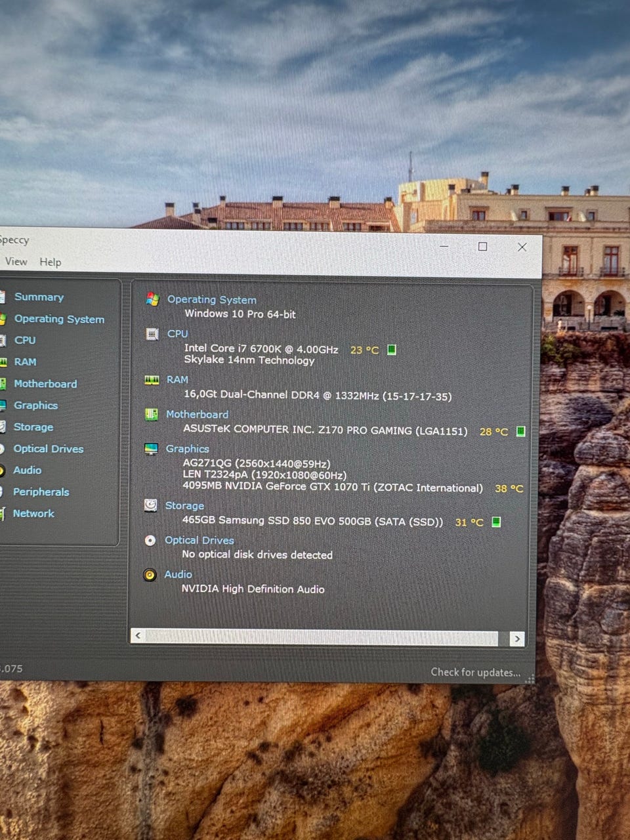Screen dimensions: 630x840
Task: Click the horizontal scrollbar right arrow
Action: pyautogui.click(x=517, y=639)
